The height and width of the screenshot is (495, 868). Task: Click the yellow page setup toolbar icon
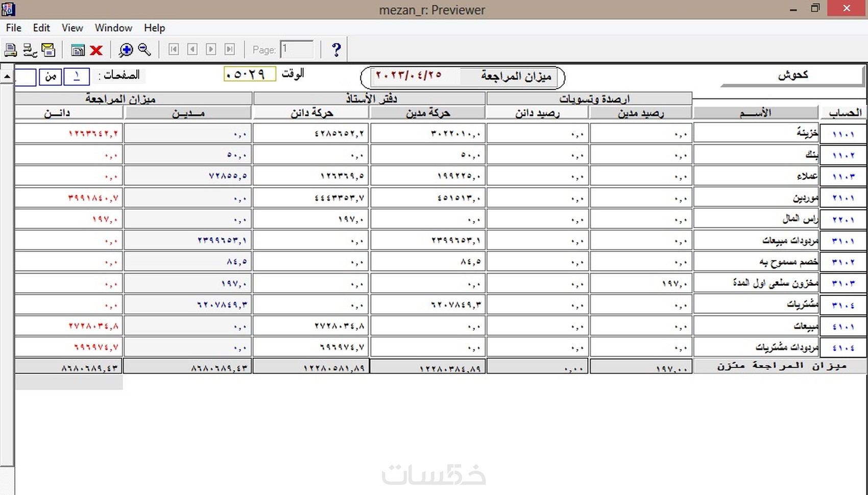click(49, 49)
